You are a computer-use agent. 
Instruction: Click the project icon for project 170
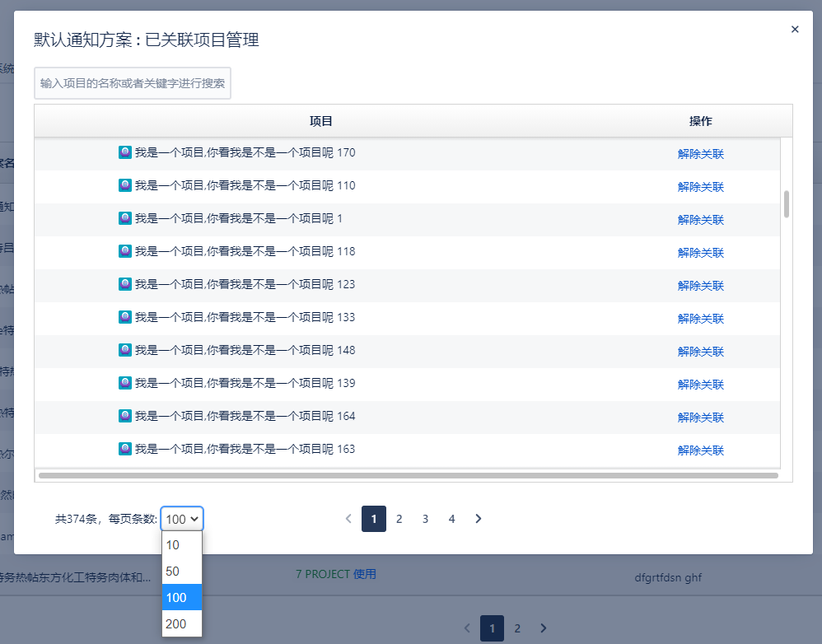pyautogui.click(x=125, y=152)
